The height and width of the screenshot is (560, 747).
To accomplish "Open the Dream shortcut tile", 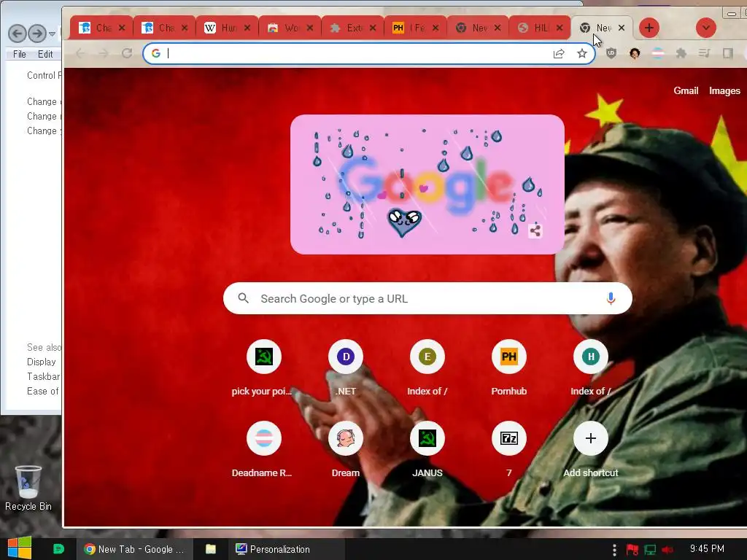I will 346,438.
